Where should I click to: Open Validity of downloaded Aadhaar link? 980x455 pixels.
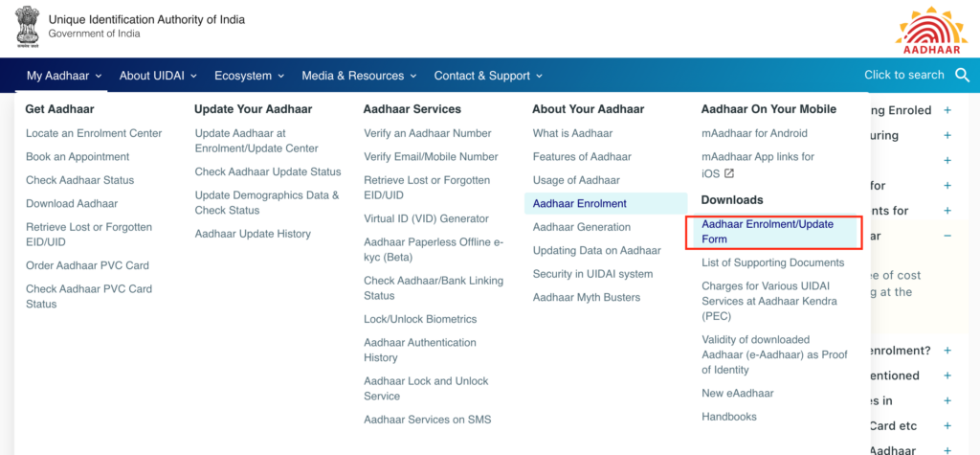pyautogui.click(x=774, y=354)
